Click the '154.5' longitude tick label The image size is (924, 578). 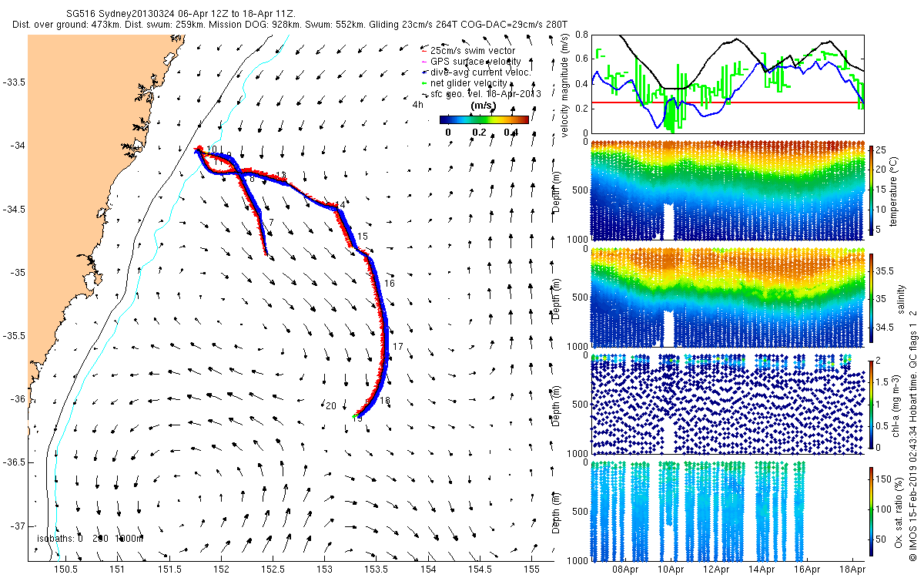tap(480, 569)
